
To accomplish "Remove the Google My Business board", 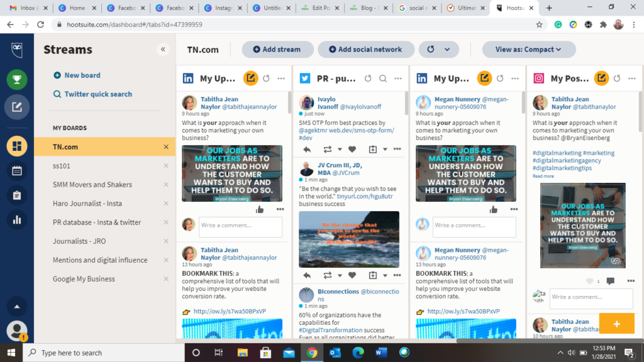I will point(166,279).
